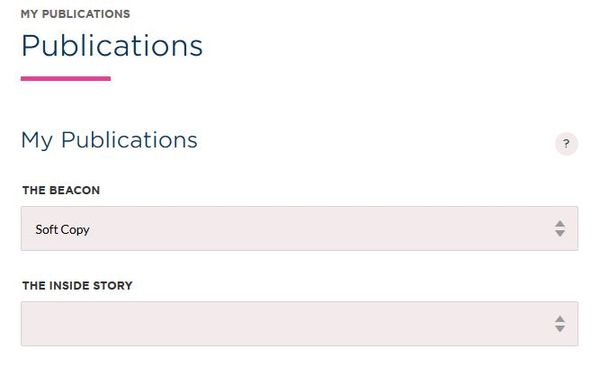Show help for the My Publications section

[x=566, y=144]
